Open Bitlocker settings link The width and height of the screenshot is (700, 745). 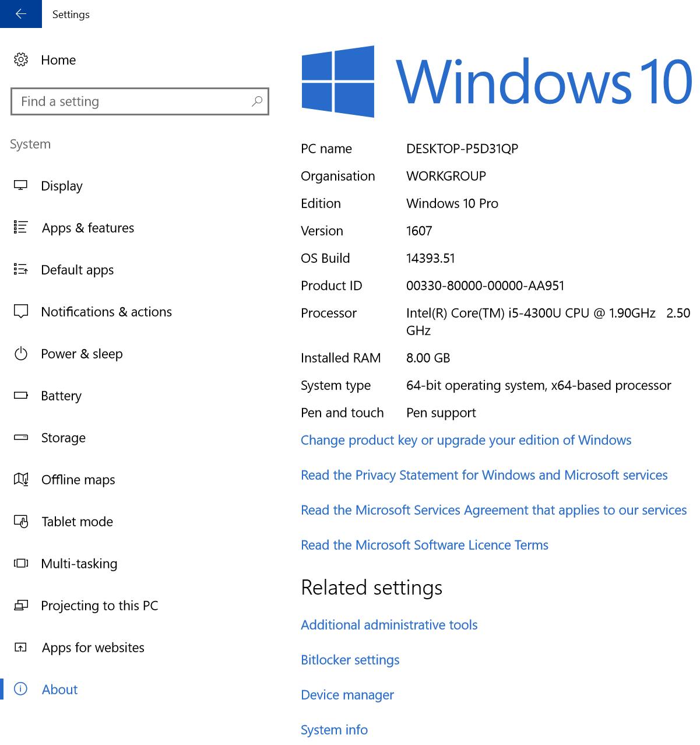(x=350, y=660)
